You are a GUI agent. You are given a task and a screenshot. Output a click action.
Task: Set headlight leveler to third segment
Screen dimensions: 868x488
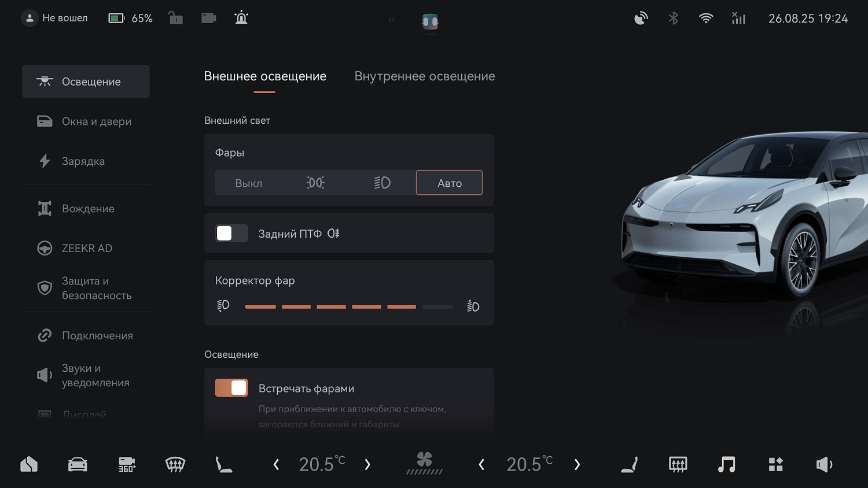coord(331,306)
